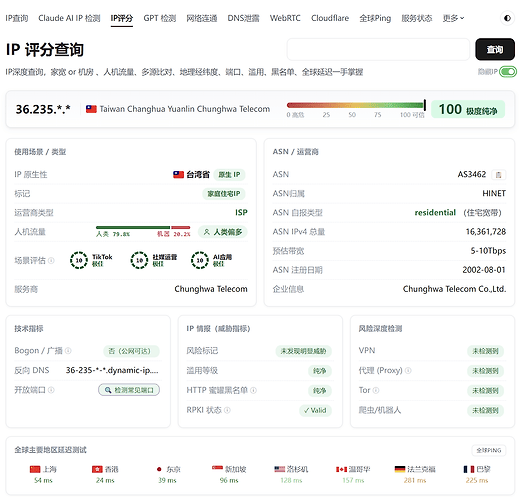Click the info icon next to Tor
This screenshot has width=519, height=500.
click(x=376, y=390)
